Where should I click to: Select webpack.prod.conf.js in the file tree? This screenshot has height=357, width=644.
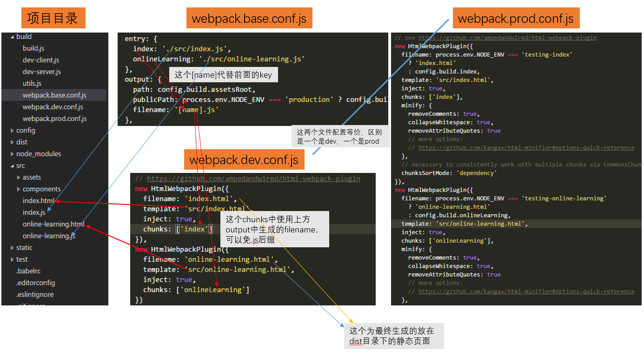(x=54, y=119)
